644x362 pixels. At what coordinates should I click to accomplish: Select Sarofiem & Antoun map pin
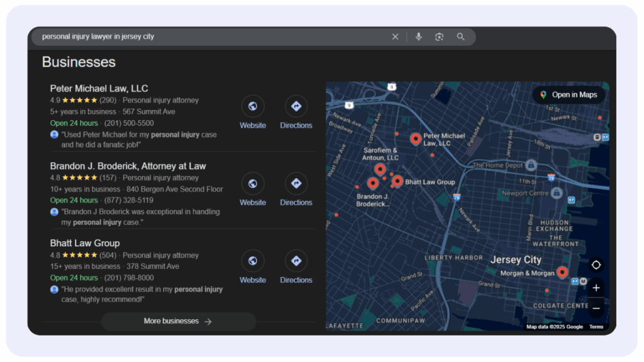(380, 169)
